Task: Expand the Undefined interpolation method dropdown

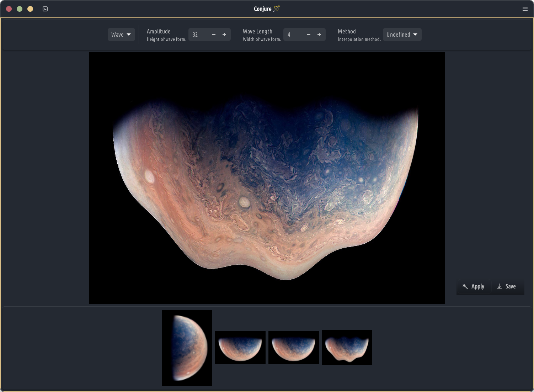Action: pos(402,35)
